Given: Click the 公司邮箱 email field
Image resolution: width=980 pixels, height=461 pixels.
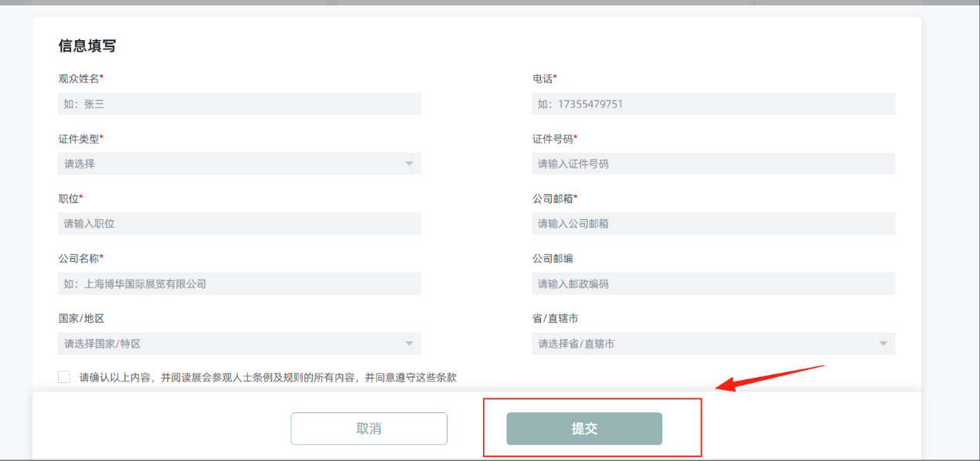Looking at the screenshot, I should point(713,224).
